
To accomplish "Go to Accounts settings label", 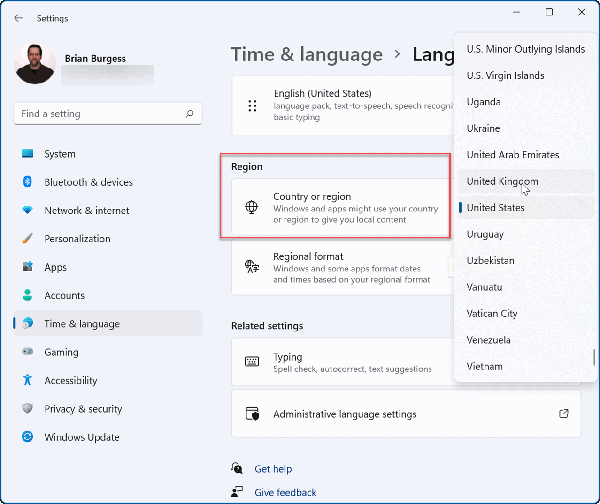I will [x=64, y=295].
